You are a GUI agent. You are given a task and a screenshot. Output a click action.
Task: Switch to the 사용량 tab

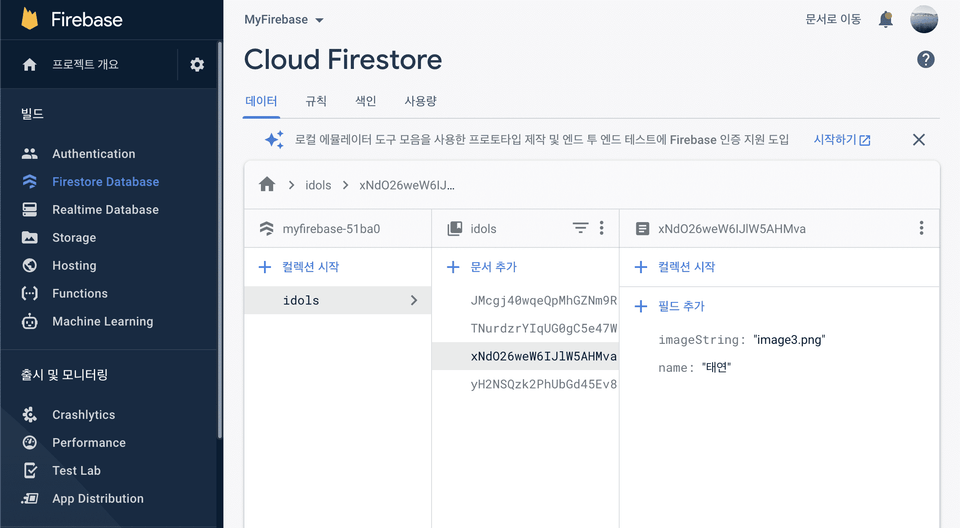(420, 101)
